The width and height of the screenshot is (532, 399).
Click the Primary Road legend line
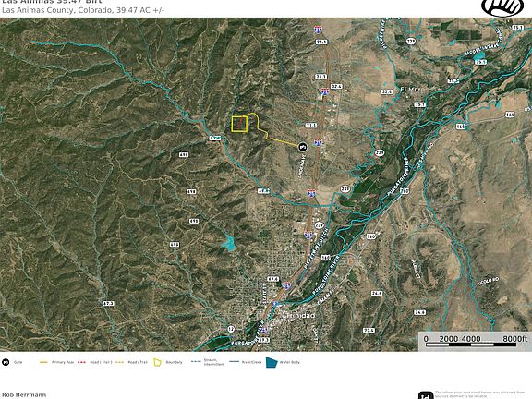[43, 362]
